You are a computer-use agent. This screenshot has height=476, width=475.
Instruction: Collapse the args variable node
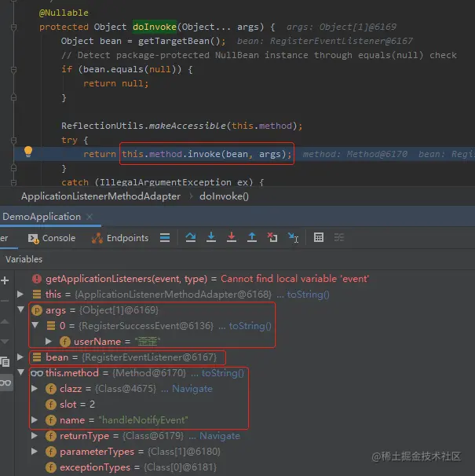pyautogui.click(x=20, y=309)
